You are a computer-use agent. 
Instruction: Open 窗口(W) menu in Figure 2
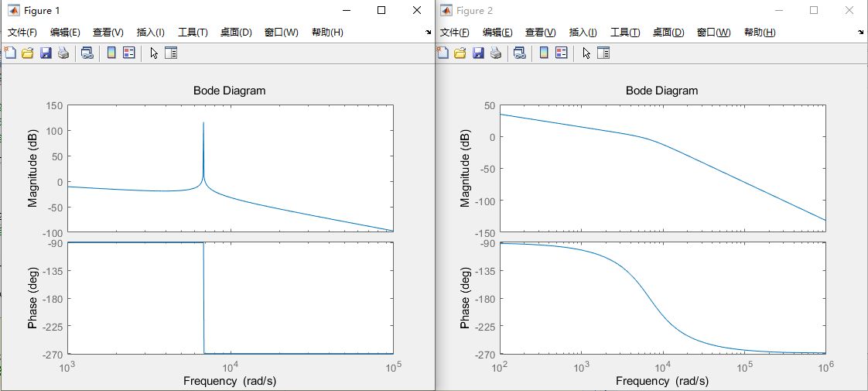click(x=713, y=32)
